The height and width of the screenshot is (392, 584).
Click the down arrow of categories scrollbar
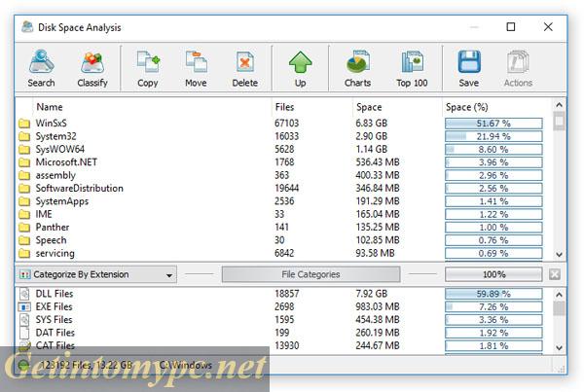tap(559, 347)
